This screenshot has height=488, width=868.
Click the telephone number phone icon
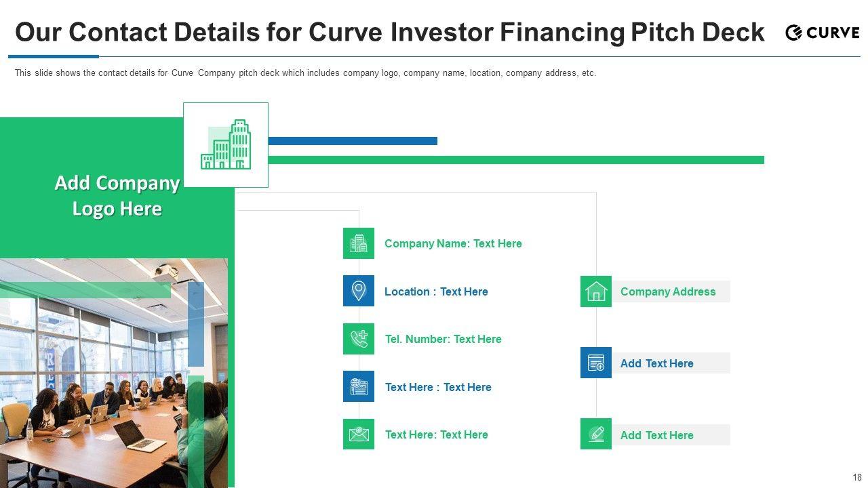359,339
